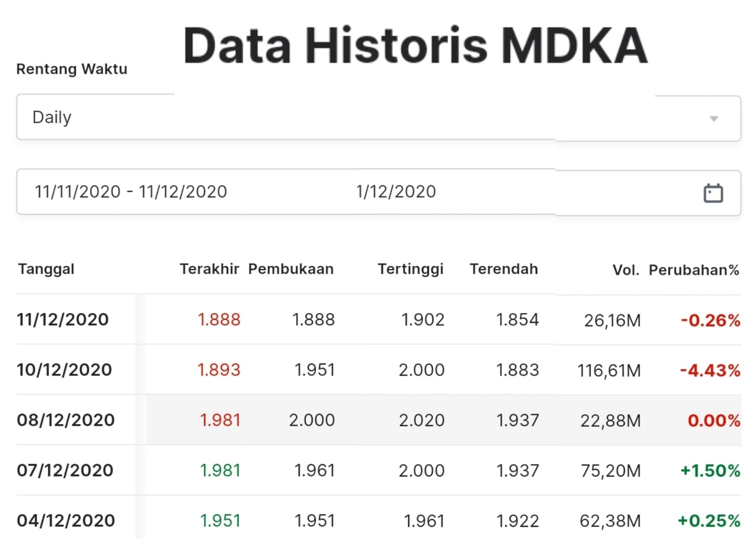Select the 04/12/2020 date row

[x=66, y=521]
